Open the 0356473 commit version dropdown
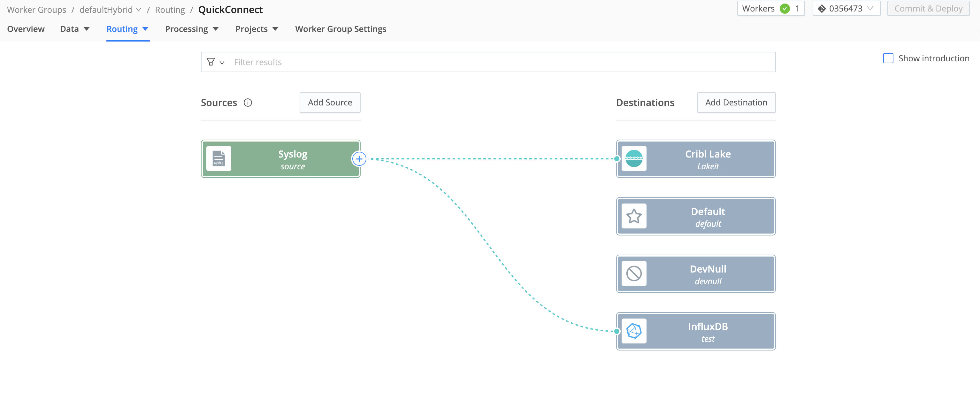 click(x=871, y=8)
